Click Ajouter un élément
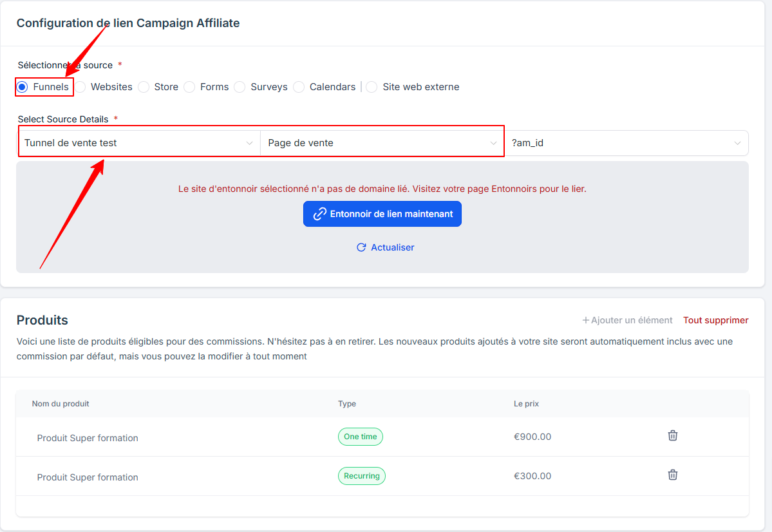The width and height of the screenshot is (772, 532). click(x=627, y=320)
